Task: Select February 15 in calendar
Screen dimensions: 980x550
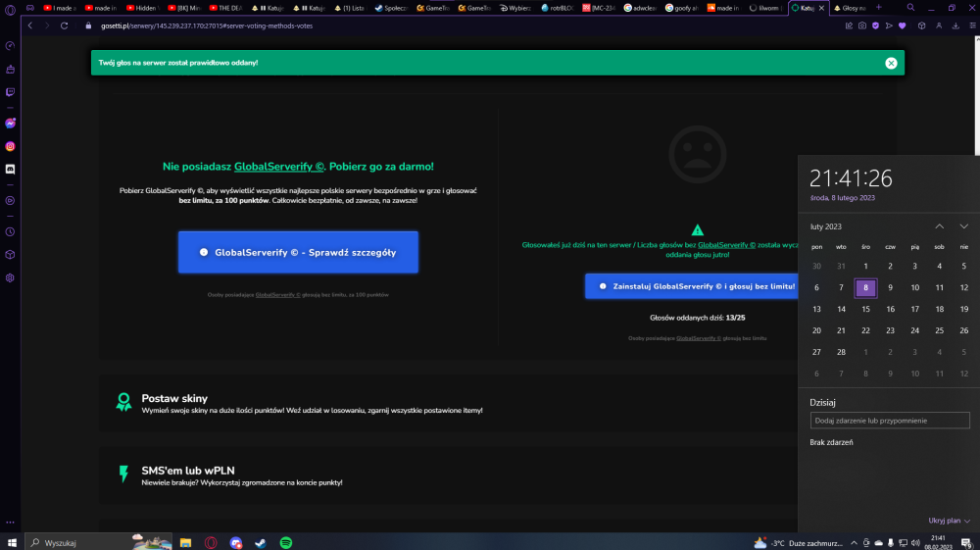Action: (865, 309)
